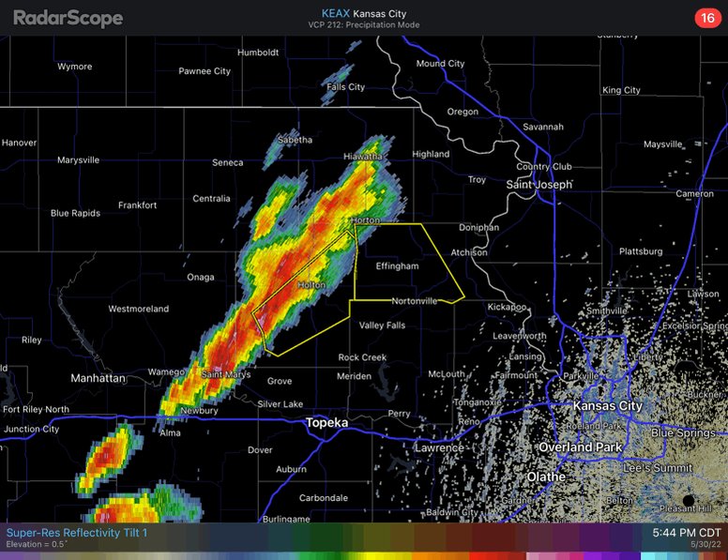Open the KEAX Kansas City radar selector
The height and width of the screenshot is (560, 728).
[364, 13]
